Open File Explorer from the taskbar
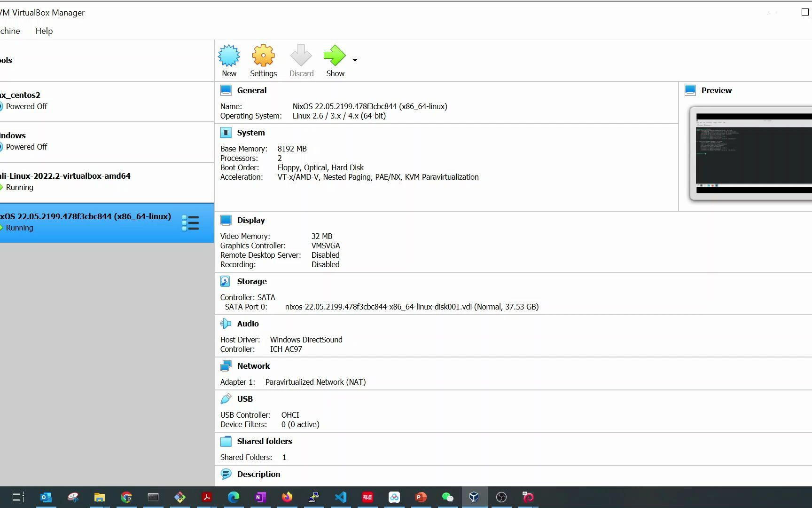Screen dimensions: 812x508 click(x=100, y=497)
